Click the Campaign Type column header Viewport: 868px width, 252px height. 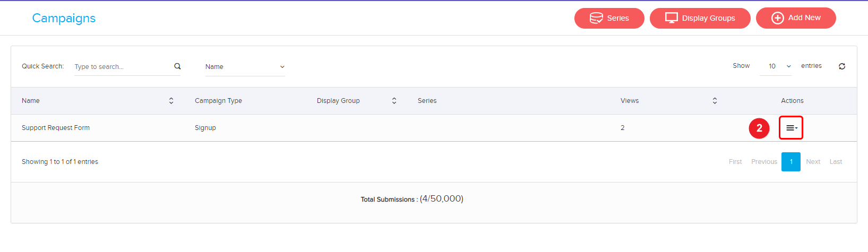(218, 101)
